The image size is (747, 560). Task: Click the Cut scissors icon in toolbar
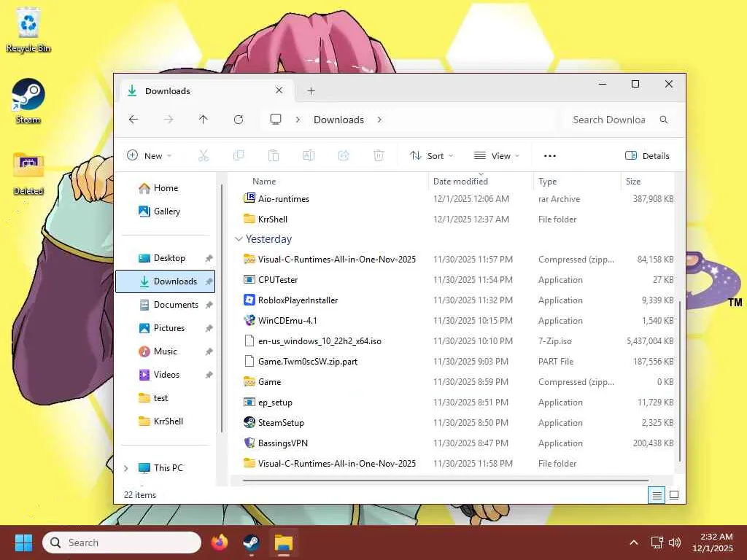(x=204, y=155)
